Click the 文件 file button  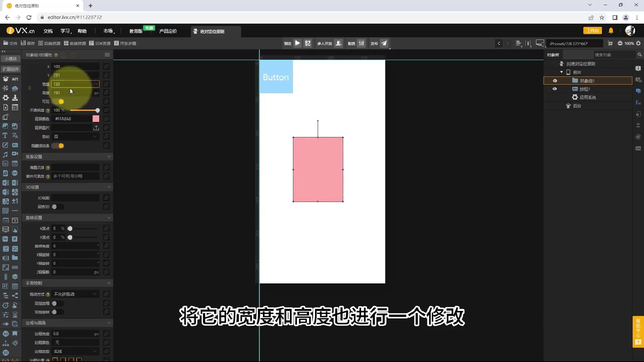coord(10,43)
